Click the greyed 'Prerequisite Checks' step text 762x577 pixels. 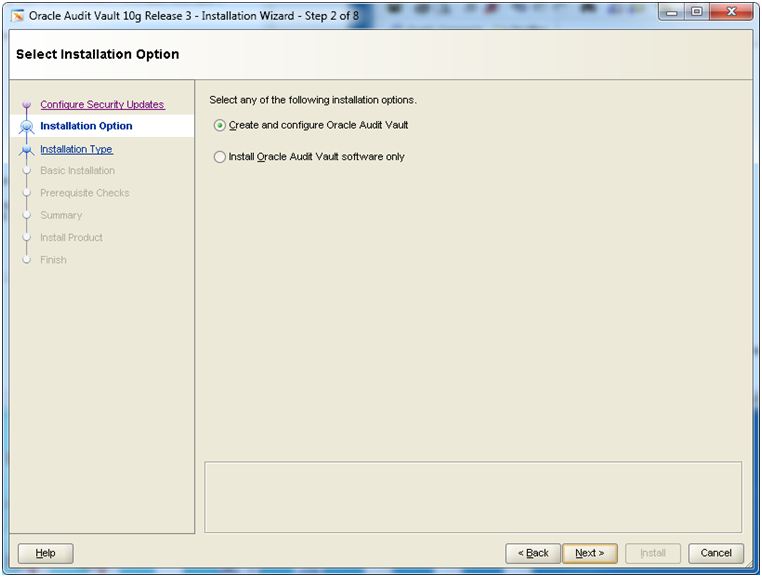(85, 193)
